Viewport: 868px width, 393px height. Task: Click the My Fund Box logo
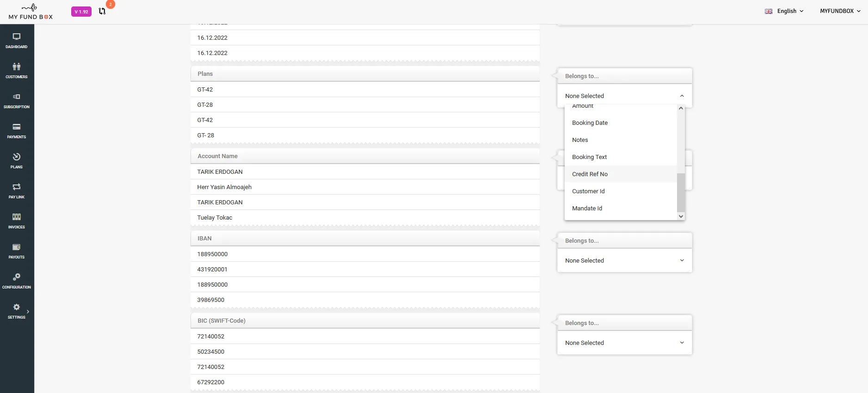point(31,12)
